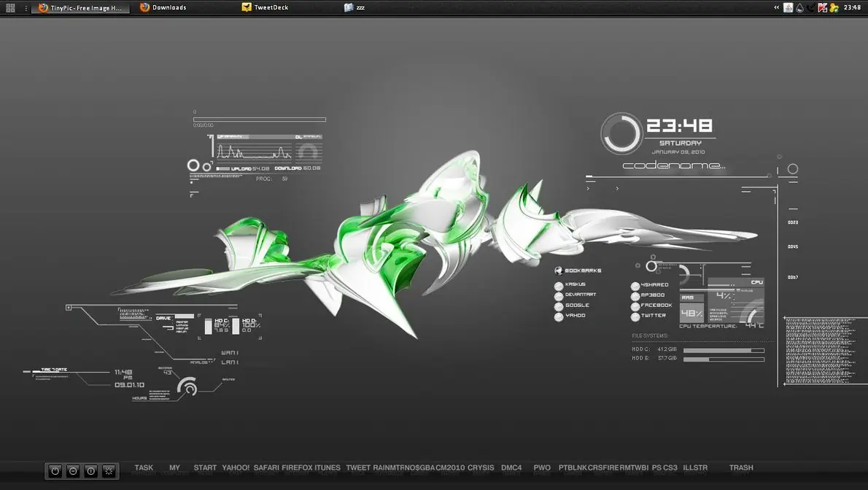The height and width of the screenshot is (490, 868).
Task: Click the top-left start grid icon
Action: tap(10, 8)
